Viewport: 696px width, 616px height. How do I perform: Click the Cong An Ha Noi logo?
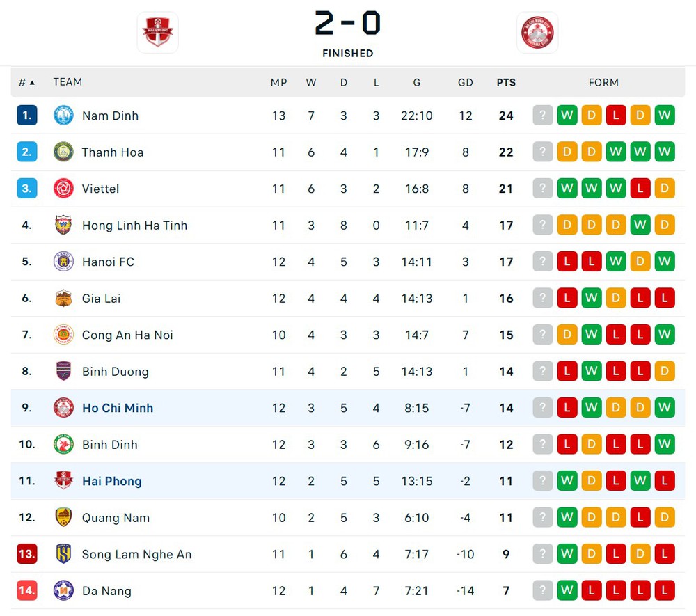click(x=63, y=335)
